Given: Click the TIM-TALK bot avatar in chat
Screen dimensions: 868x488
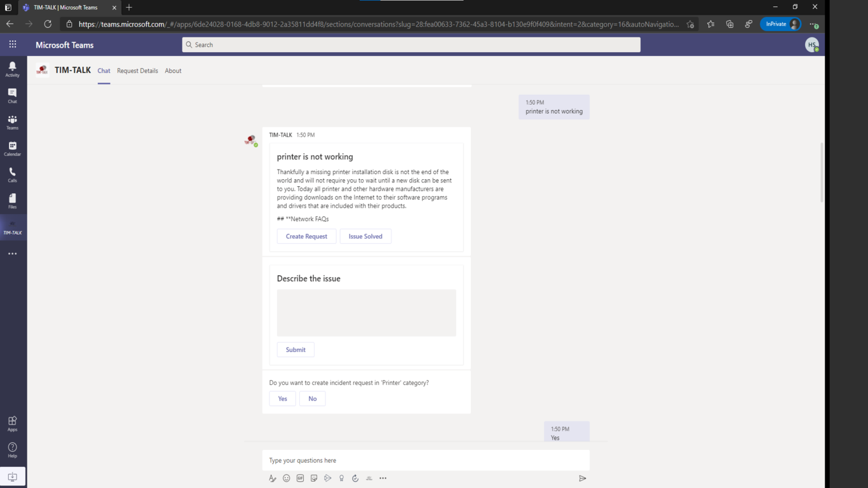Looking at the screenshot, I should point(250,140).
